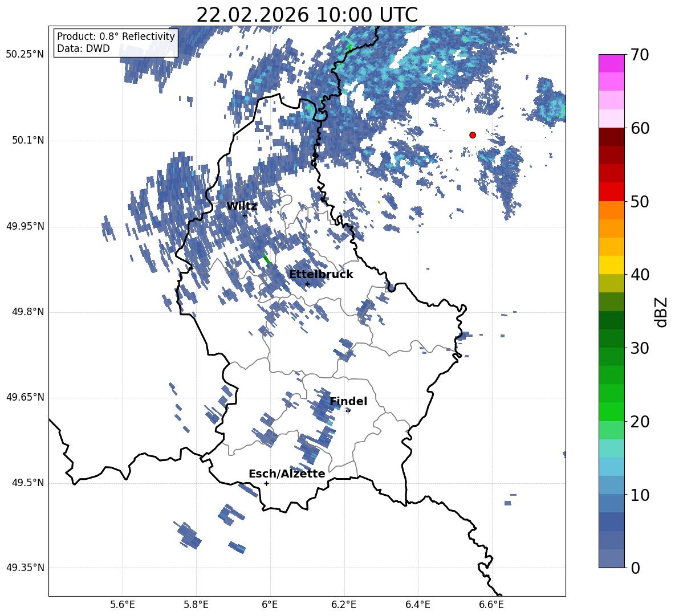Click the 6°E longitude label
Image resolution: width=675 pixels, height=616 pixels.
tap(270, 605)
